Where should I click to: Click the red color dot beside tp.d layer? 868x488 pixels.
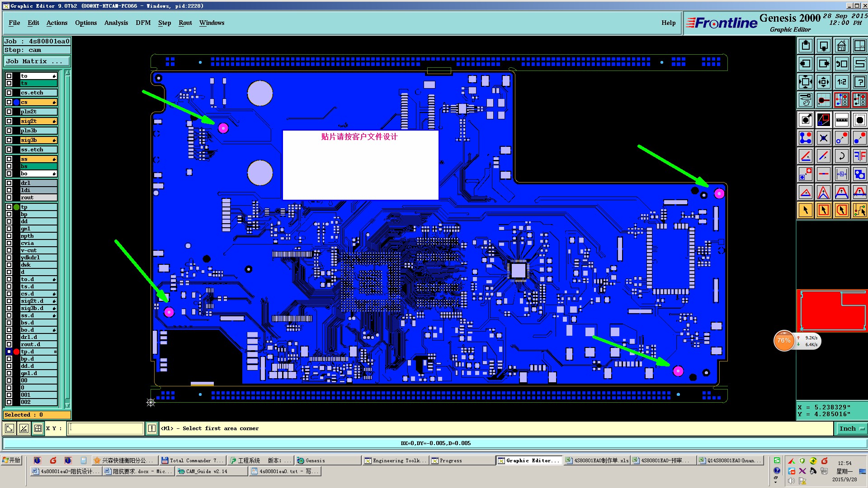click(x=16, y=352)
